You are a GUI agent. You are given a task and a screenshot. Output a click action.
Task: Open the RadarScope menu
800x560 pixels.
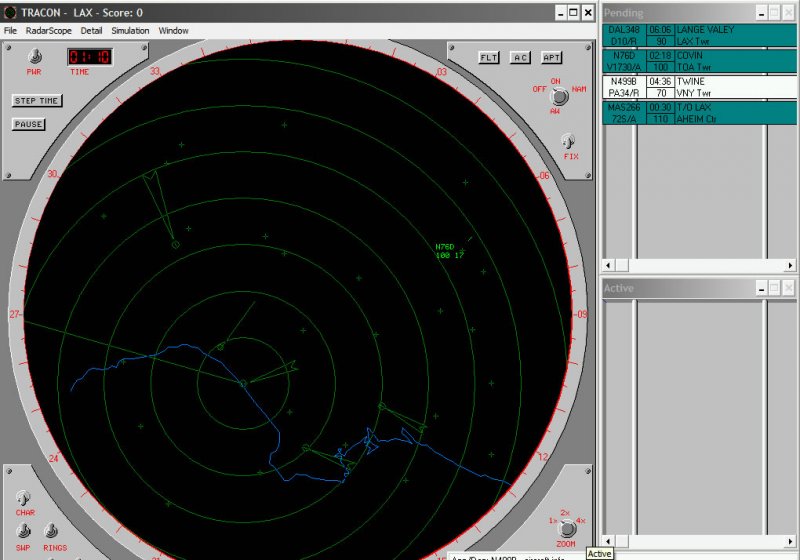pos(47,31)
